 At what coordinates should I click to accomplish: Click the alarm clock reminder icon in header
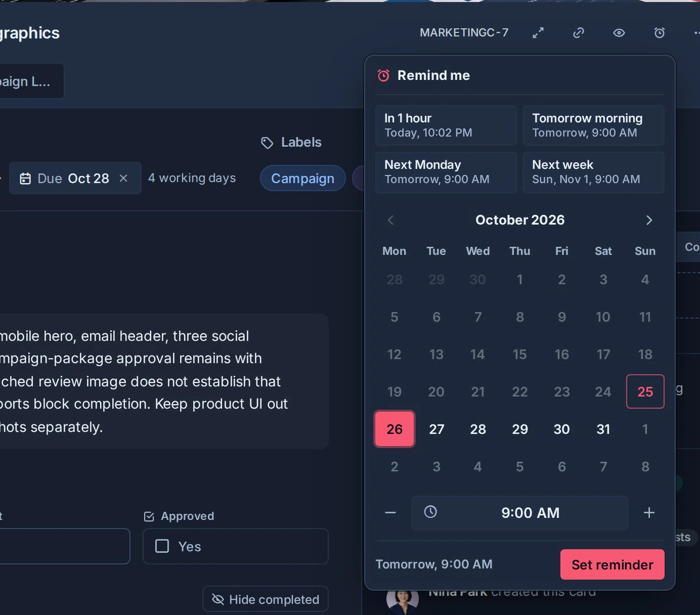pyautogui.click(x=660, y=33)
